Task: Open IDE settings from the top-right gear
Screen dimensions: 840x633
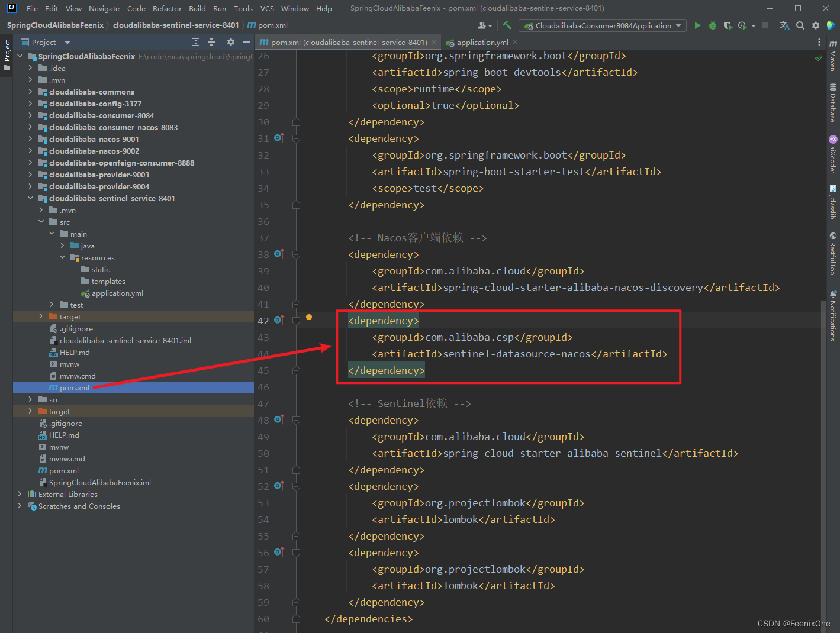Action: [x=816, y=25]
